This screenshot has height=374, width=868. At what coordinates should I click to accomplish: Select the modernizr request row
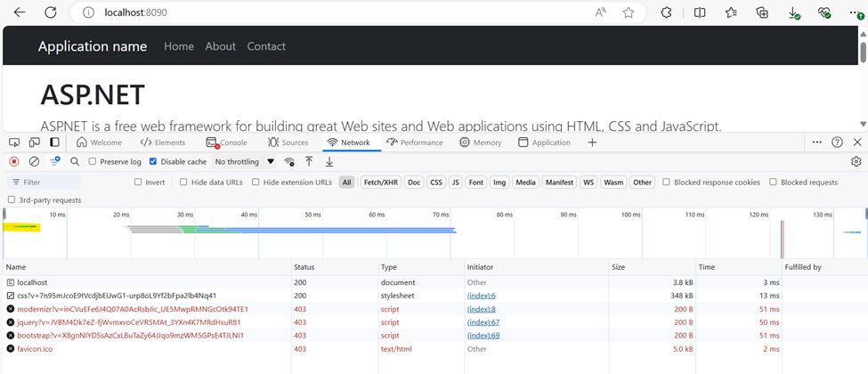coord(434,309)
